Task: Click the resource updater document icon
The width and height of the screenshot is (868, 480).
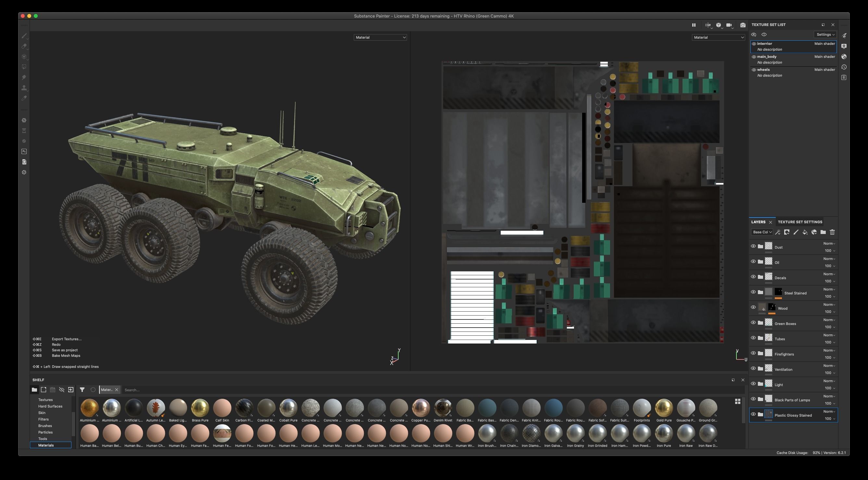Action: coord(24,162)
